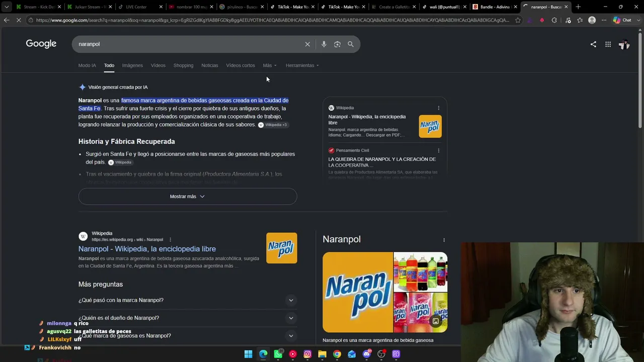This screenshot has width=644, height=362.
Task: Open the Naranpol knowledge panel options menu
Action: pos(444,240)
